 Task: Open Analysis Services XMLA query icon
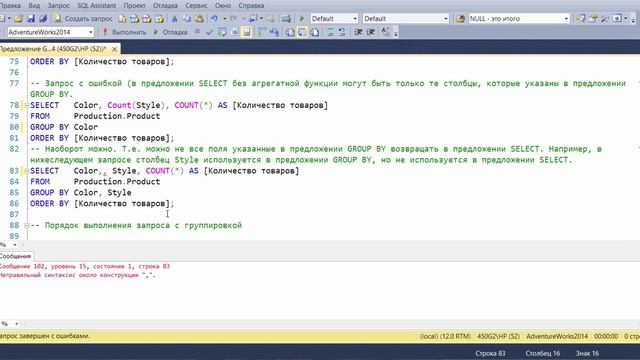(x=159, y=19)
